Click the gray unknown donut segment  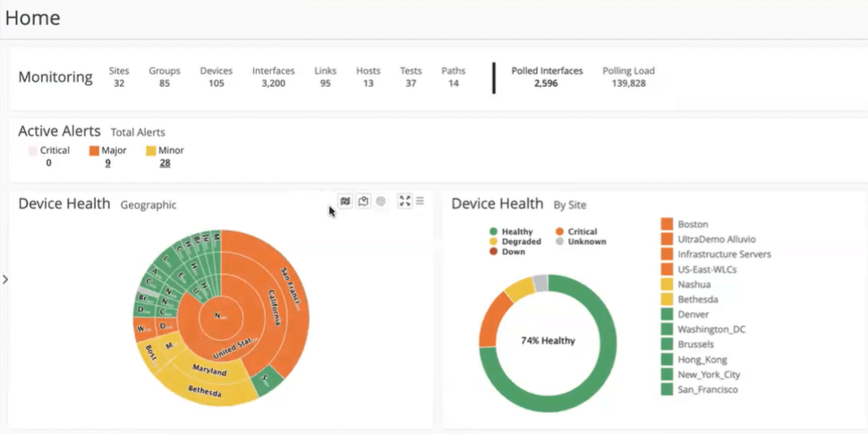click(540, 283)
